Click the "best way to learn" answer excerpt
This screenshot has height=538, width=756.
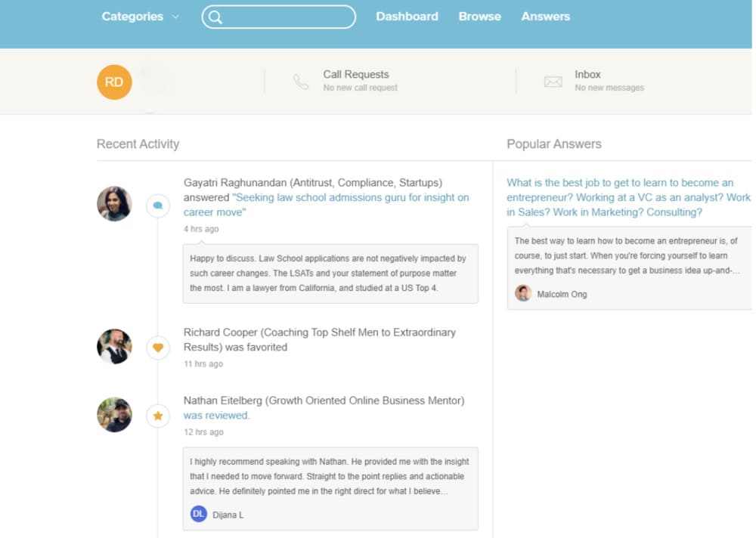(x=627, y=255)
